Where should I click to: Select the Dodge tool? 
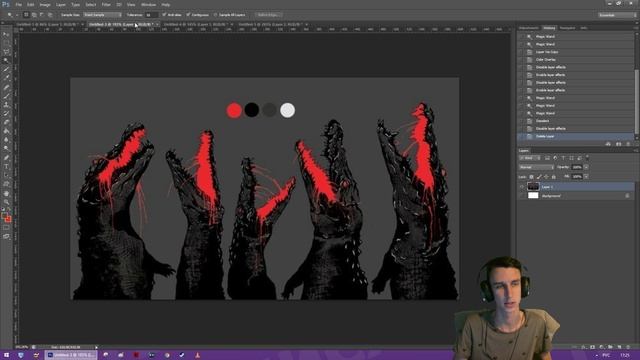point(6,149)
